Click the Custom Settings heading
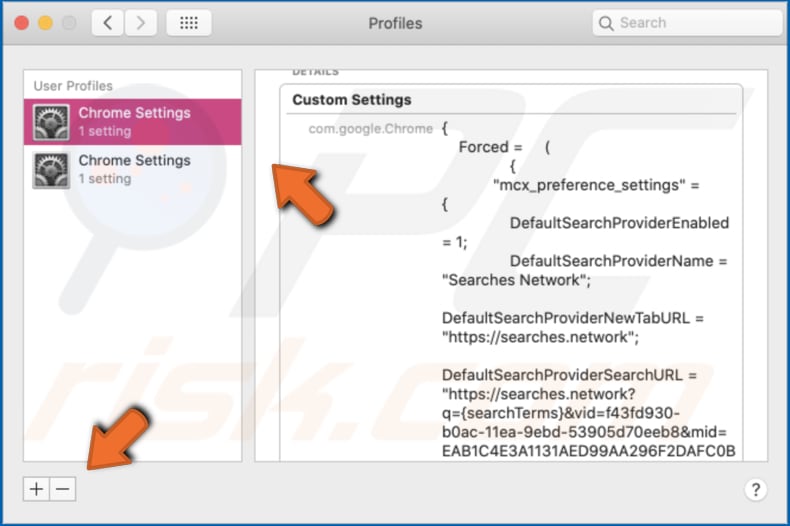This screenshot has height=526, width=790. 352,100
